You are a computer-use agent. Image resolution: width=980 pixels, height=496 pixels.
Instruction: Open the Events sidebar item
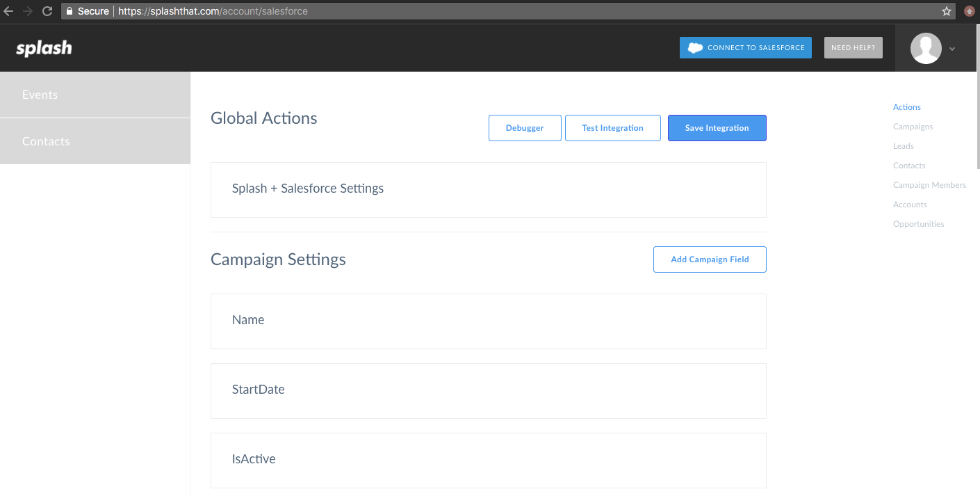click(95, 95)
